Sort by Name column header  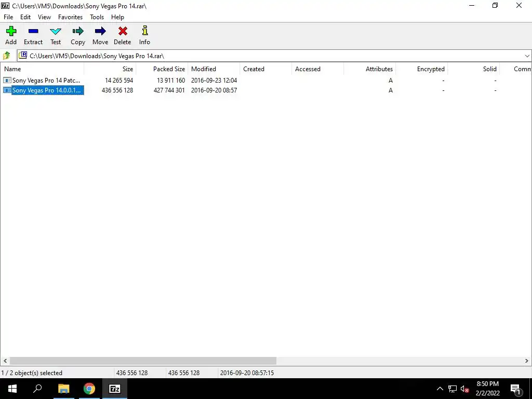click(42, 69)
